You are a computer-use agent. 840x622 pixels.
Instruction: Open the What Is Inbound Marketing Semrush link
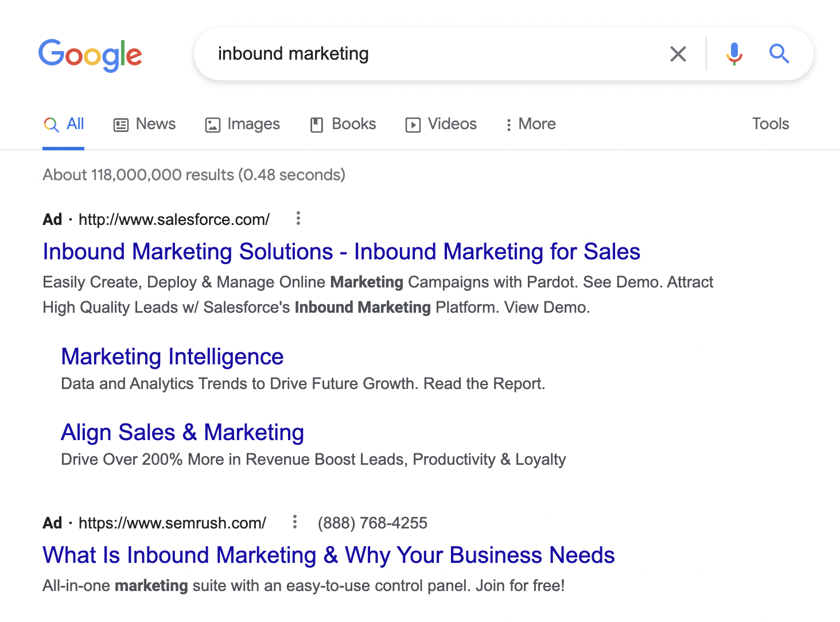tap(329, 555)
